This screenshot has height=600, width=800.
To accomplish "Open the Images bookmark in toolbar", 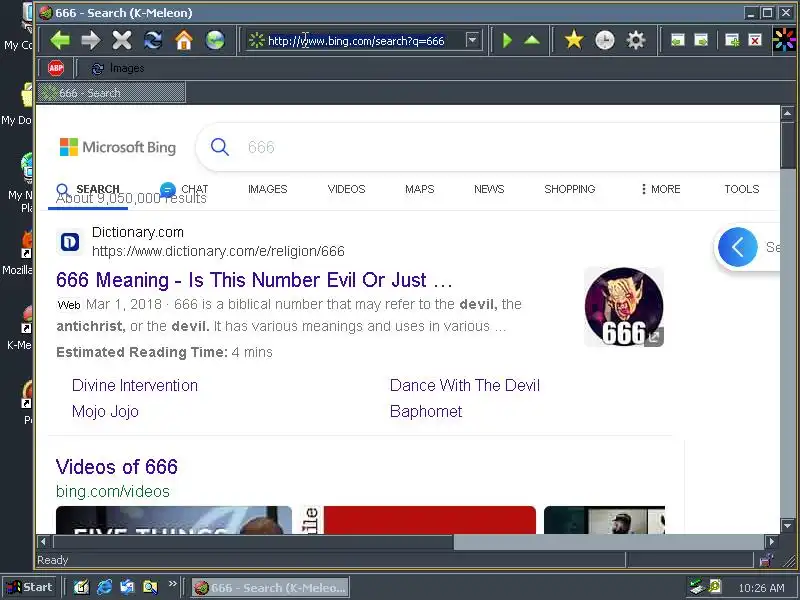I will [x=117, y=68].
